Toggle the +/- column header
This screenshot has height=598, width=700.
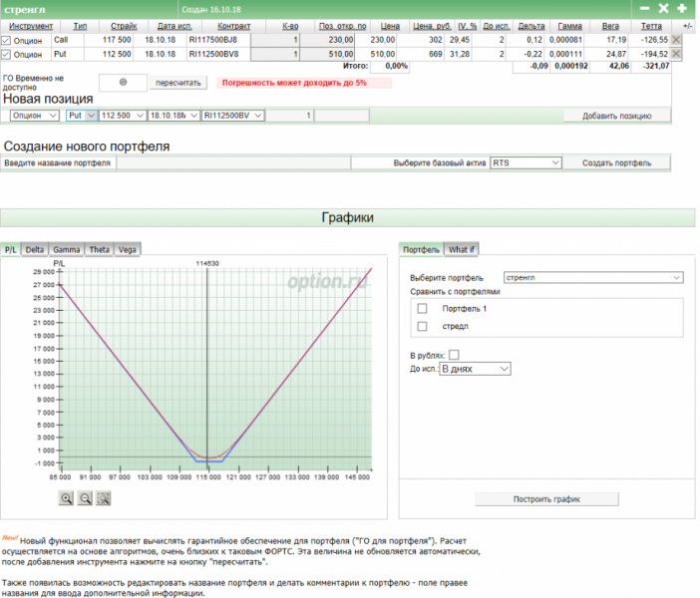point(687,26)
